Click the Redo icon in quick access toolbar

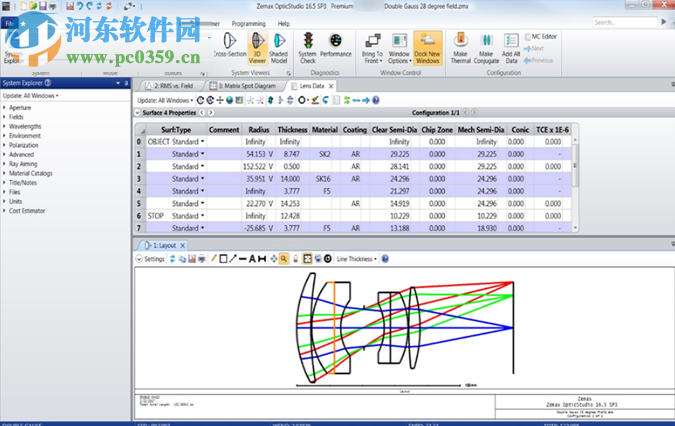coord(90,6)
